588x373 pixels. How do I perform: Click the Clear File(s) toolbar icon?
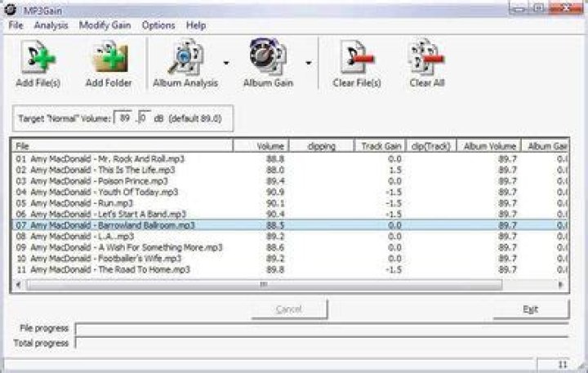(357, 64)
